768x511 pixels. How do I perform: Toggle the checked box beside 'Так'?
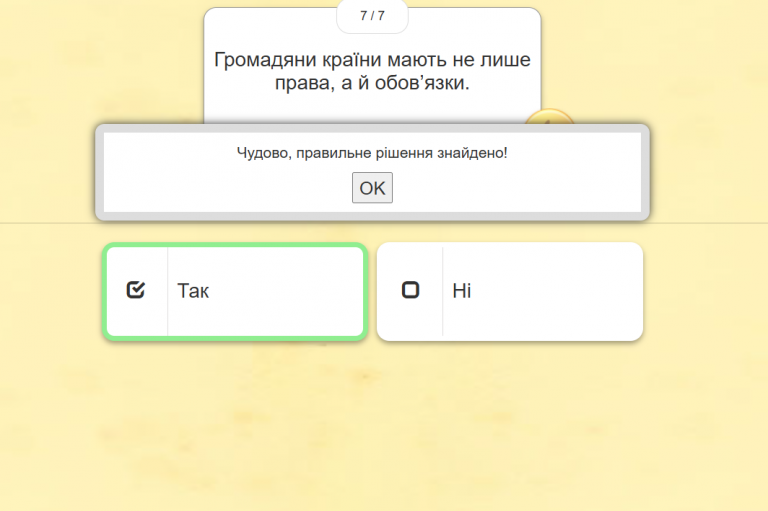(x=136, y=290)
